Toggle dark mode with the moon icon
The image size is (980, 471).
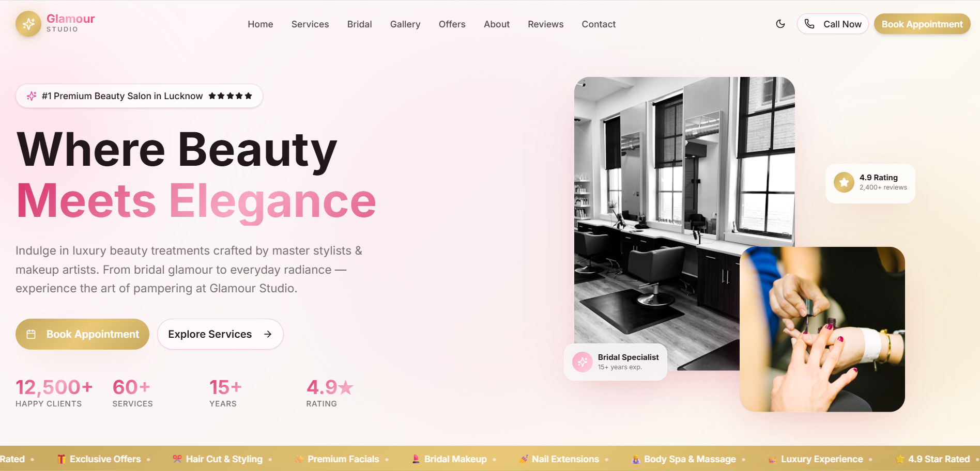pyautogui.click(x=780, y=24)
